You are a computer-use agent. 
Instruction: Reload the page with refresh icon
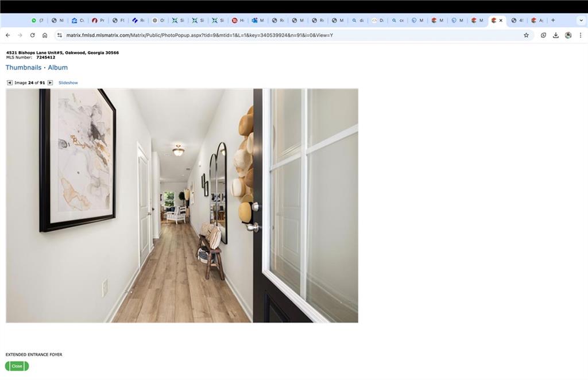tap(33, 35)
